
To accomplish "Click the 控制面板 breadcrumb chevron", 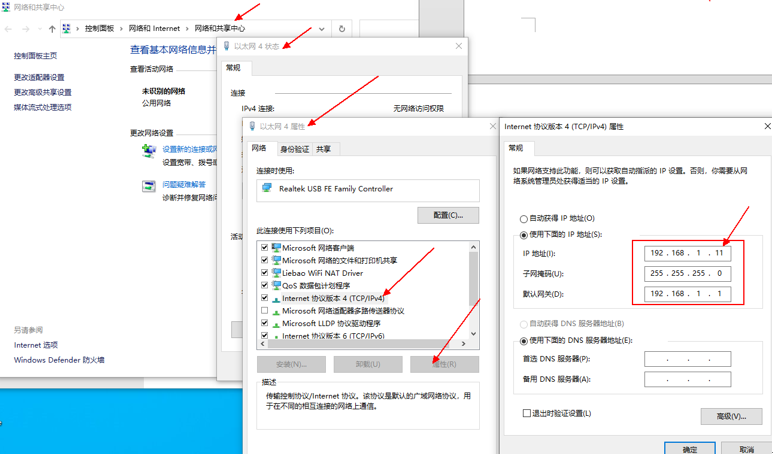I will coord(120,29).
